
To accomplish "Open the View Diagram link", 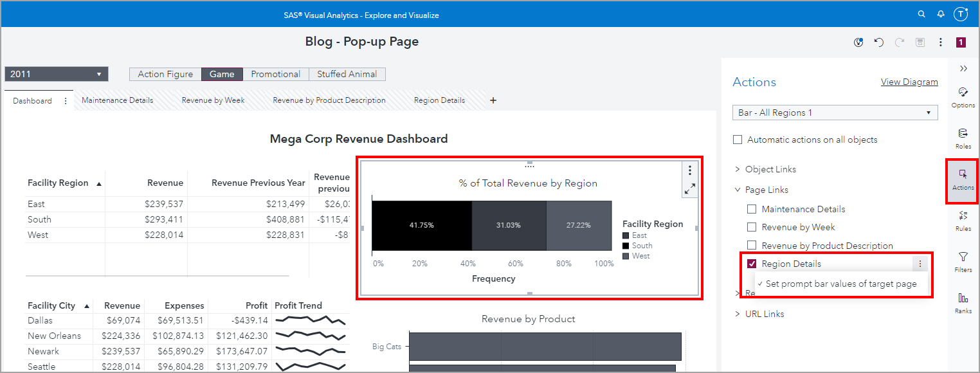I will click(909, 82).
